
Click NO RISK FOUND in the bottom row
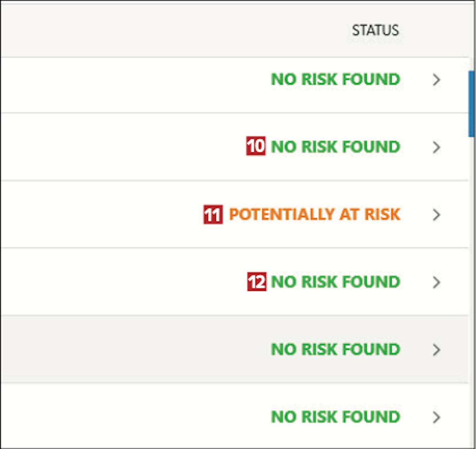tap(335, 417)
